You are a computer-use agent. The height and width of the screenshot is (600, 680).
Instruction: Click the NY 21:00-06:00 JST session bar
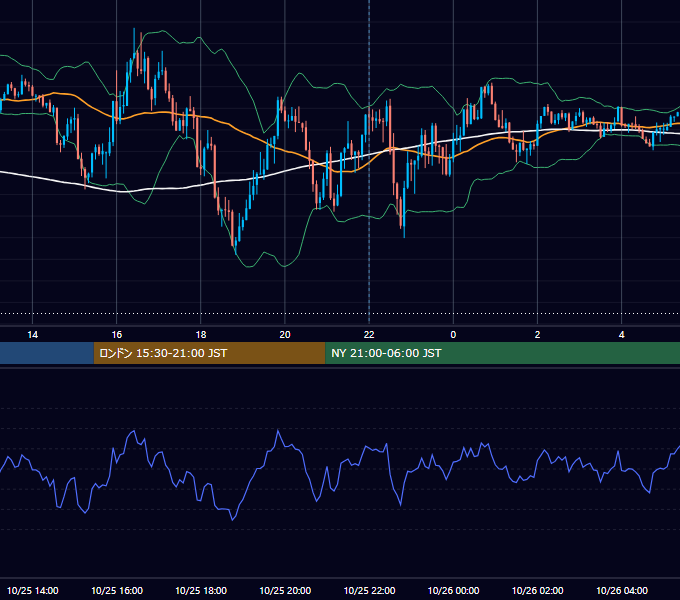click(x=503, y=353)
